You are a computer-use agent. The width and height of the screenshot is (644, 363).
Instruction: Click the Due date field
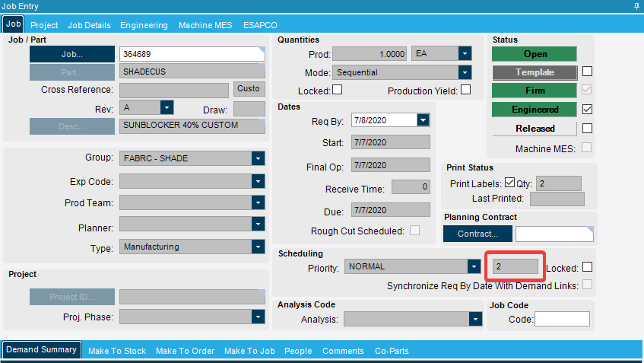(x=391, y=210)
